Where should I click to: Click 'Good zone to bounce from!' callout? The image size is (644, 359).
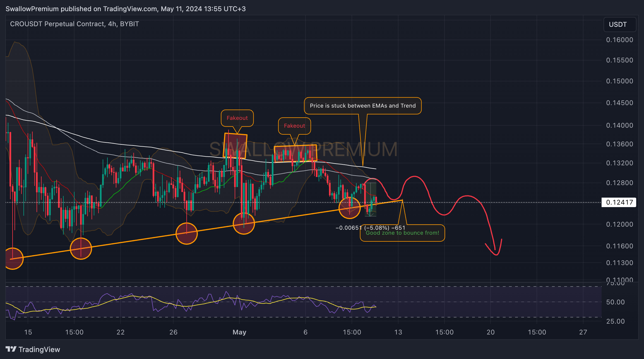[402, 233]
